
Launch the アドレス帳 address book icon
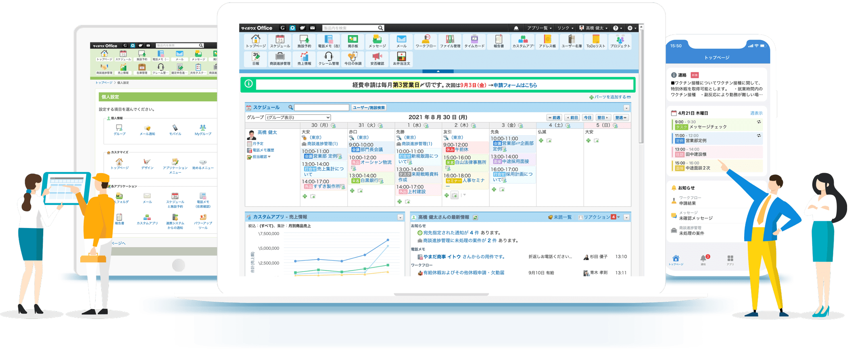tap(547, 41)
